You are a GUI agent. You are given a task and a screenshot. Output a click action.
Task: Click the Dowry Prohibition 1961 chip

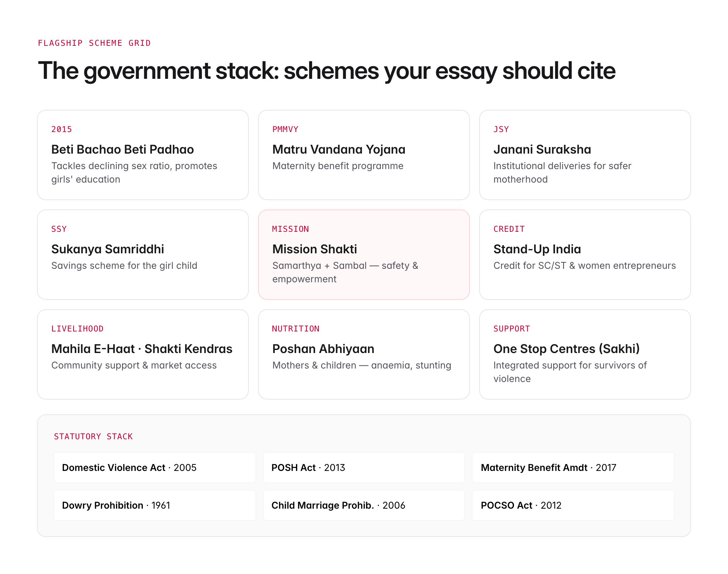tap(155, 505)
